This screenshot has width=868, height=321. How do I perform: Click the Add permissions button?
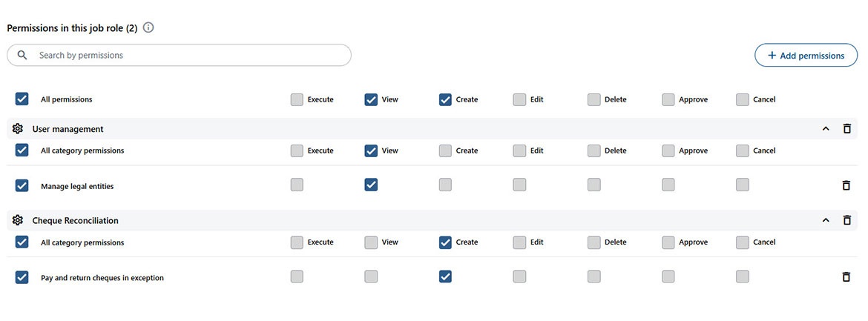click(806, 56)
